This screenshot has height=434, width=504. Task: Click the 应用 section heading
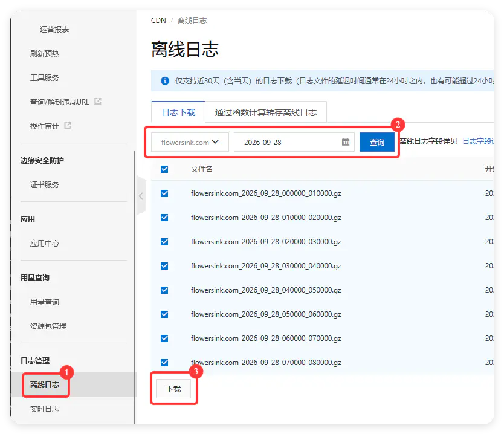click(28, 219)
